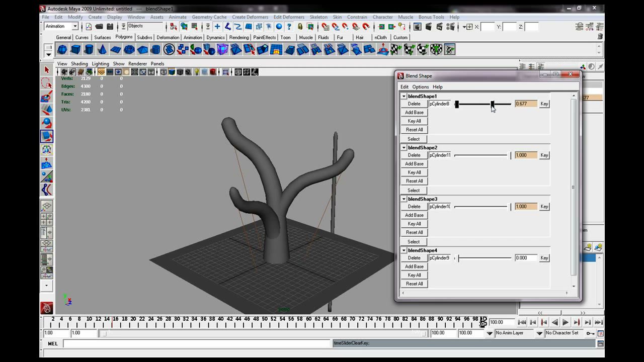
Task: Create a polygon cylinder from the shelf
Action: coord(89,49)
